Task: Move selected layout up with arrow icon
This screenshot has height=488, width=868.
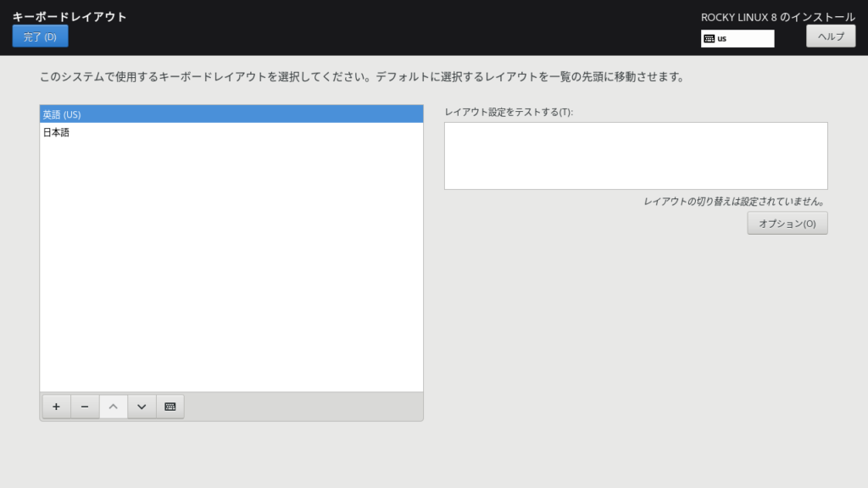Action: [114, 407]
